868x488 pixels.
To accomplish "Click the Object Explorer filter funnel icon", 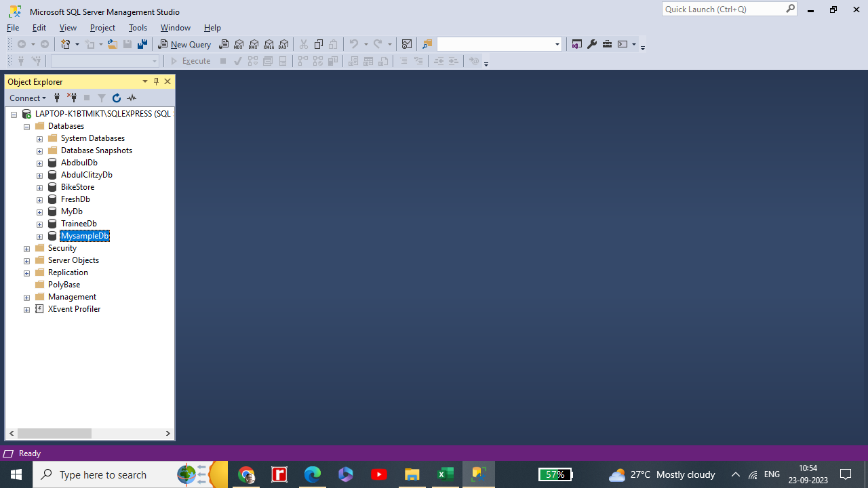I will coord(102,98).
